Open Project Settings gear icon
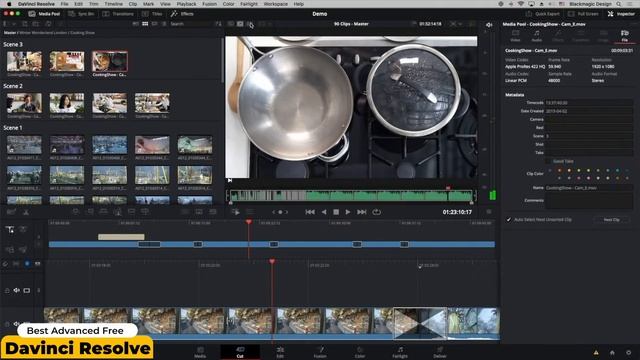 point(629,352)
